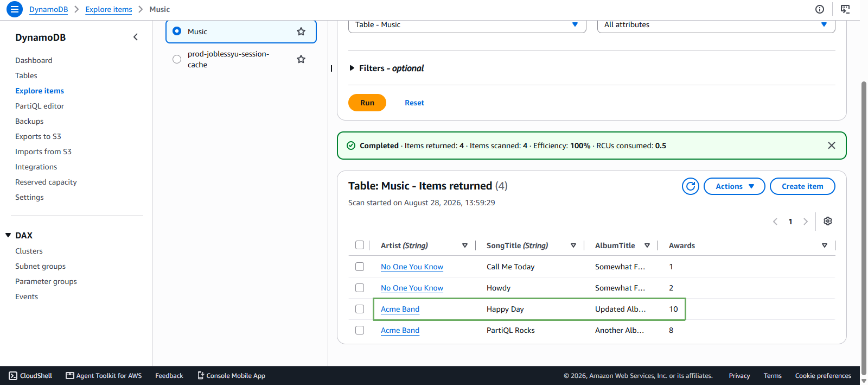This screenshot has height=385, width=868.
Task: Check the Call Me Today row checkbox
Action: coord(360,267)
